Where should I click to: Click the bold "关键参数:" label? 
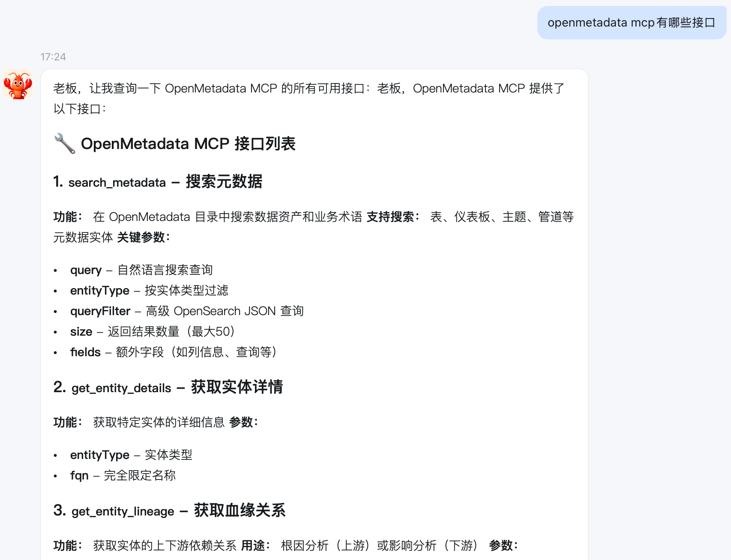[x=144, y=238]
